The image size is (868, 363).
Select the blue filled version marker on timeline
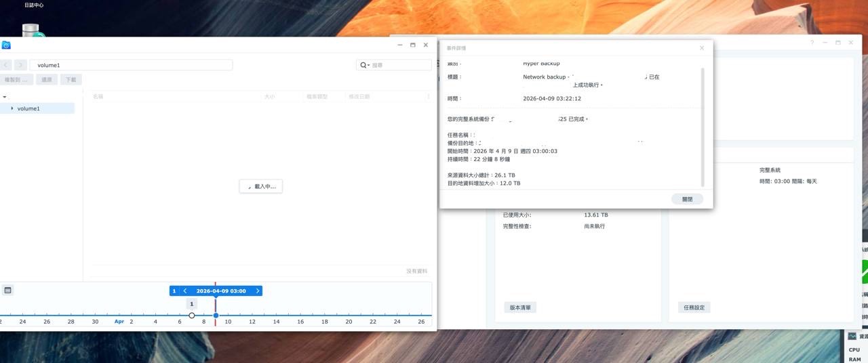[x=216, y=316]
